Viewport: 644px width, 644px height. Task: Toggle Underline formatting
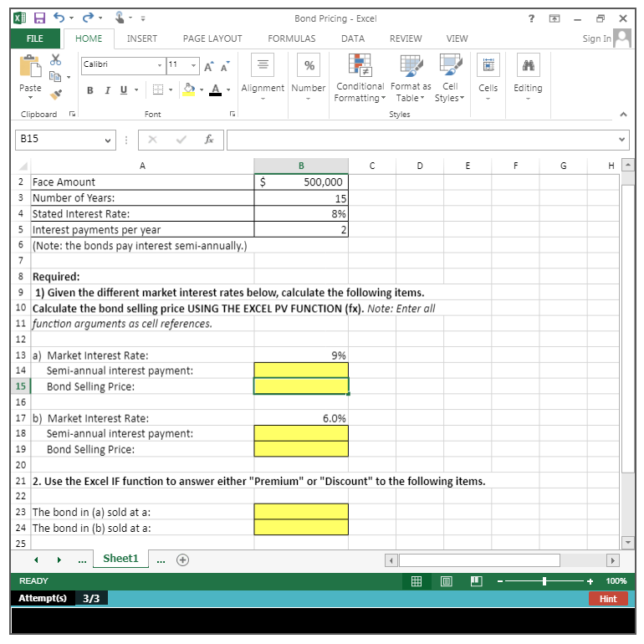coord(124,90)
